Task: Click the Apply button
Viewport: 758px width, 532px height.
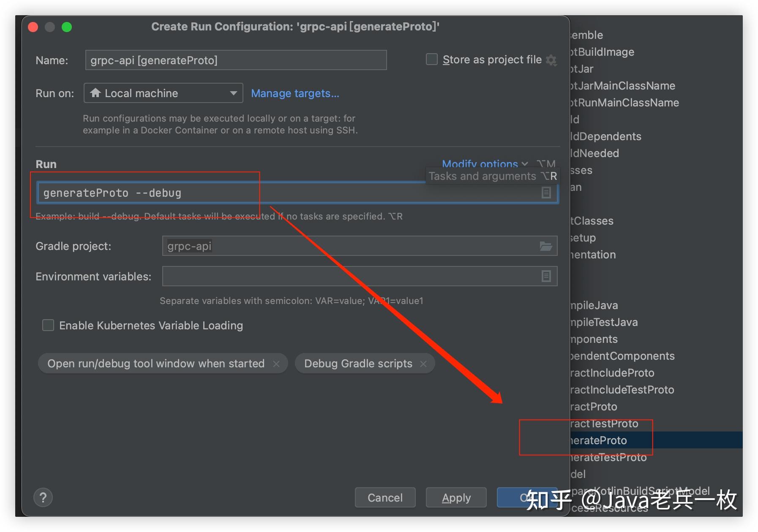Action: (x=455, y=497)
